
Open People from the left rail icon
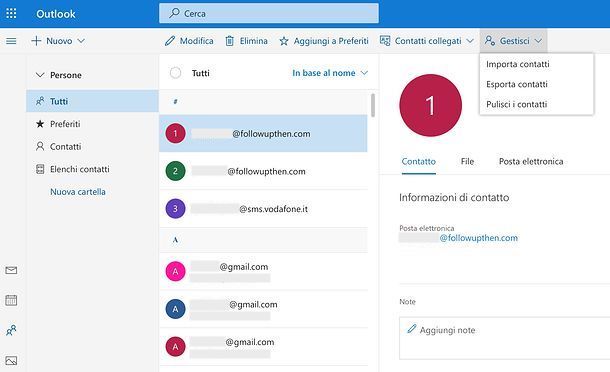11,330
